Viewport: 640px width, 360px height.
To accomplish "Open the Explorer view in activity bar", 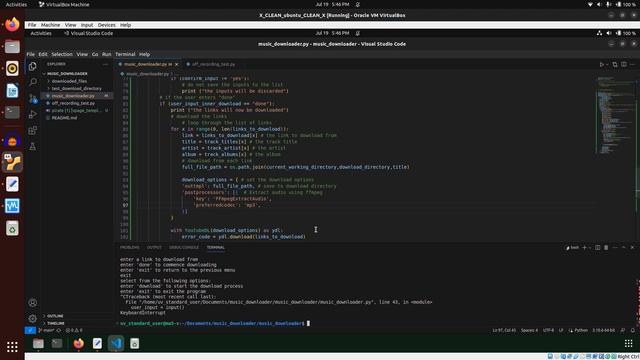I will click(x=33, y=66).
